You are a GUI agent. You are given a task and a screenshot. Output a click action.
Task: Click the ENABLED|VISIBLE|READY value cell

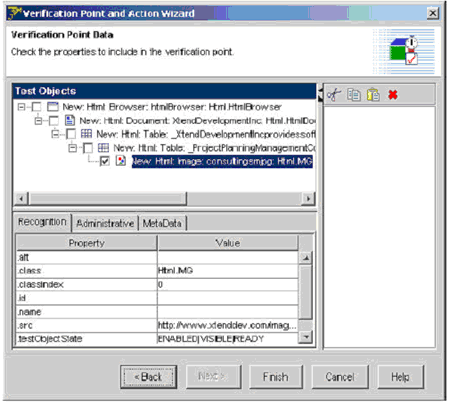click(x=228, y=339)
